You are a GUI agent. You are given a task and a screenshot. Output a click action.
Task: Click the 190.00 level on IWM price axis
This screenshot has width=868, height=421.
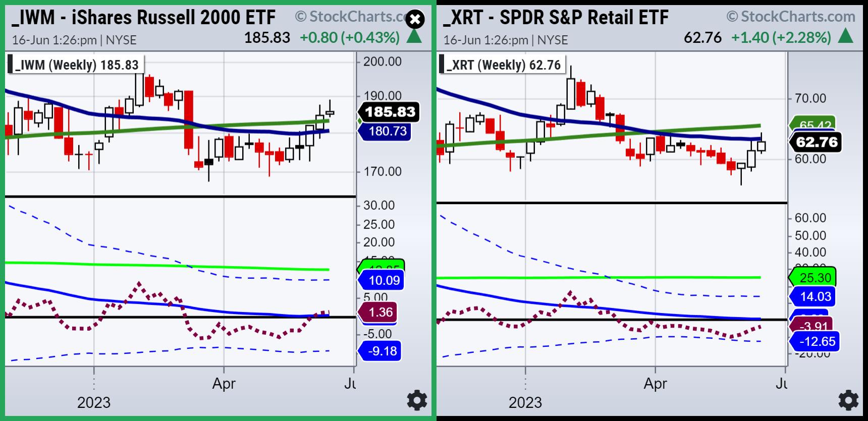tap(383, 96)
